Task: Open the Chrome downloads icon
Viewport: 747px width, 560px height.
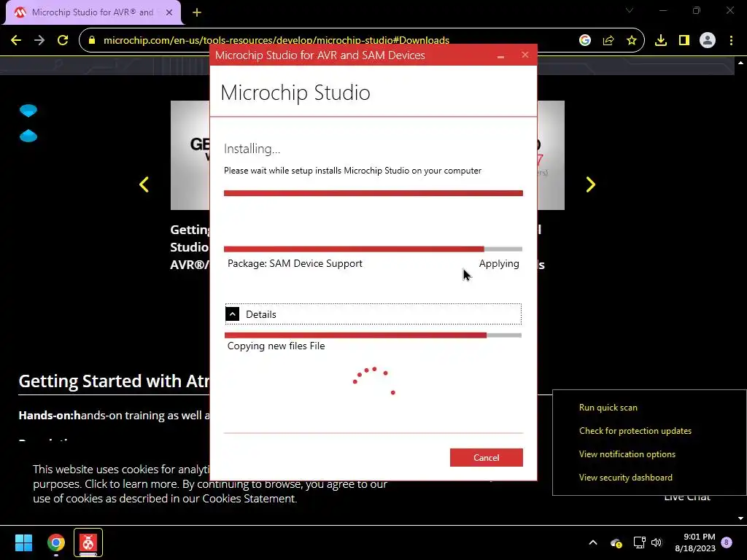Action: (x=661, y=41)
